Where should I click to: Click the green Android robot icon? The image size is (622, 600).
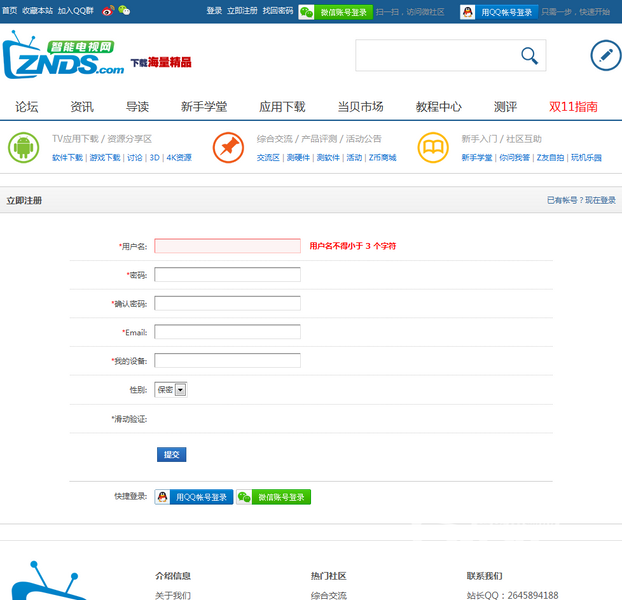point(23,148)
